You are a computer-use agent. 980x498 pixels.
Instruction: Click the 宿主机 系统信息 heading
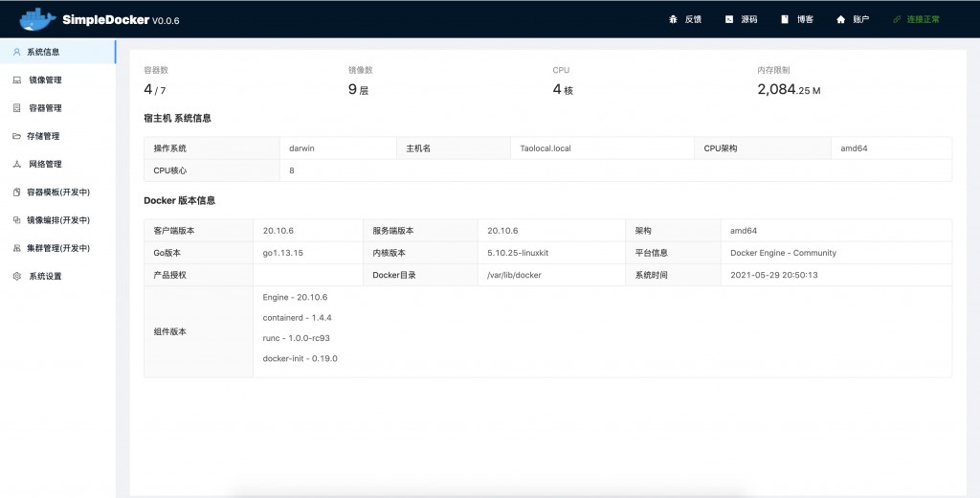[x=177, y=118]
